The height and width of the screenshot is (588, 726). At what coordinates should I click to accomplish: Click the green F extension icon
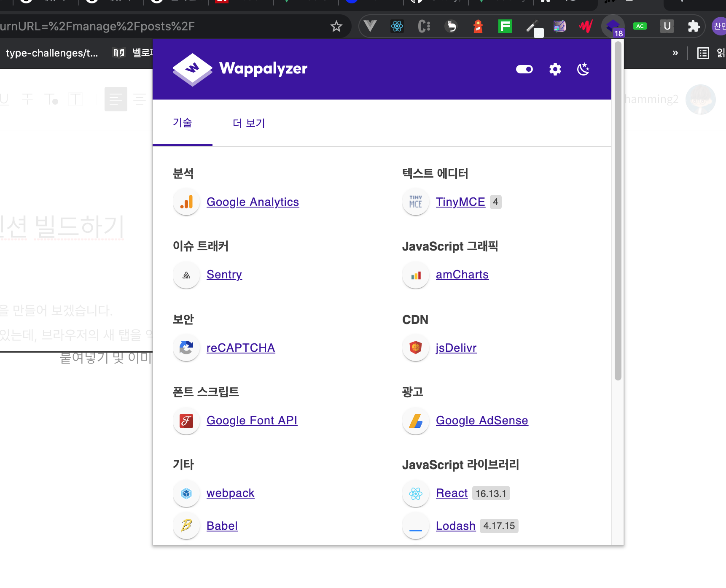[x=505, y=26]
